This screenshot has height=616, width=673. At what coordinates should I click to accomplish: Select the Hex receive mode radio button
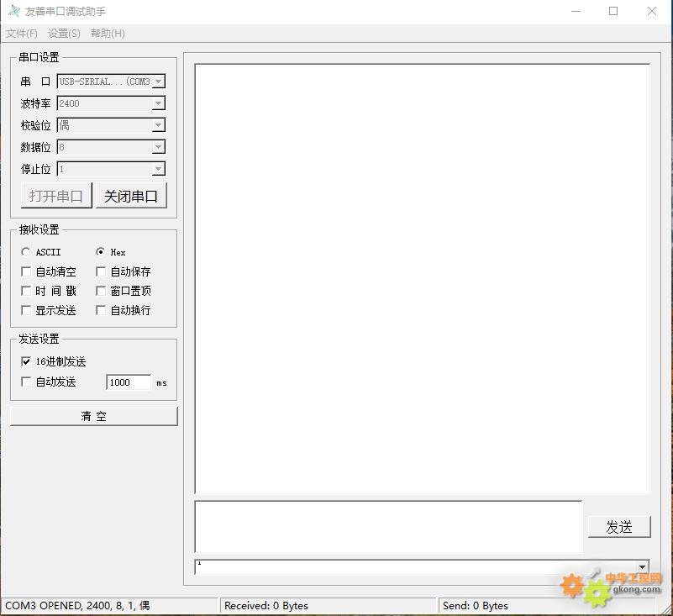tap(100, 252)
